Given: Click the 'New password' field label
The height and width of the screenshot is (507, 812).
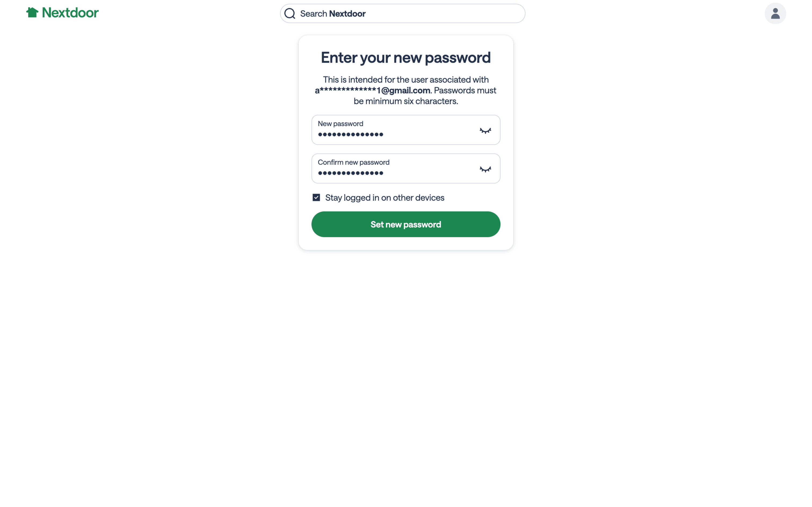Looking at the screenshot, I should click(x=340, y=124).
